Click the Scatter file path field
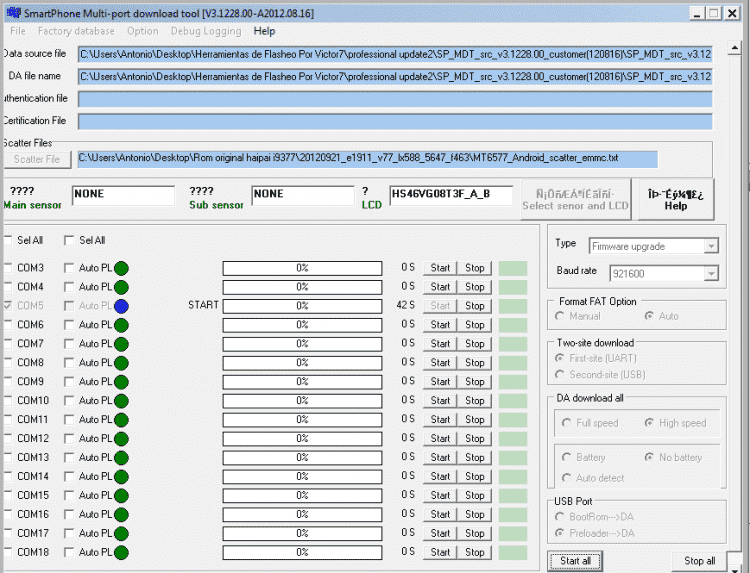This screenshot has width=750, height=573. 368,159
